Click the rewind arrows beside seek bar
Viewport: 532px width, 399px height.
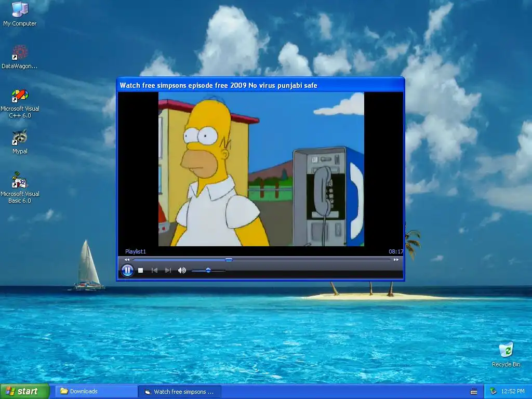(x=127, y=260)
